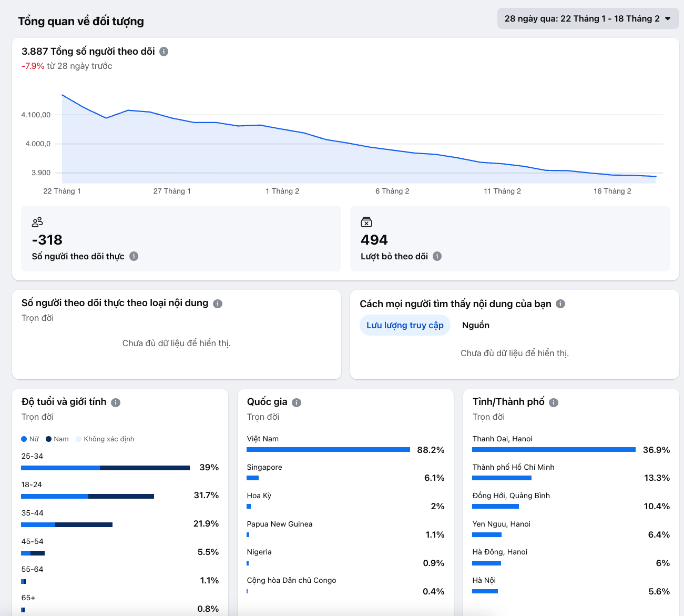Viewport: 684px width, 616px height.
Task: Show info tooltip for Độ tuổi và giới tính
Action: [116, 402]
